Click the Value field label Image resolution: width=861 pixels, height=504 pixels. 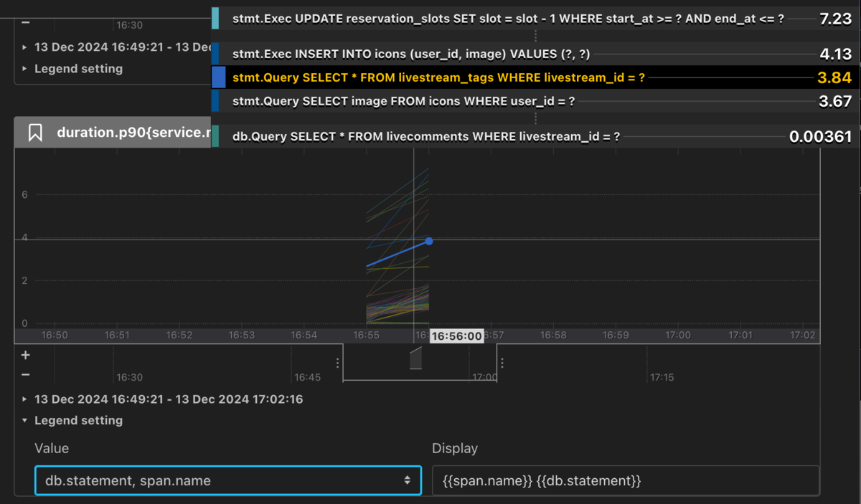[52, 448]
